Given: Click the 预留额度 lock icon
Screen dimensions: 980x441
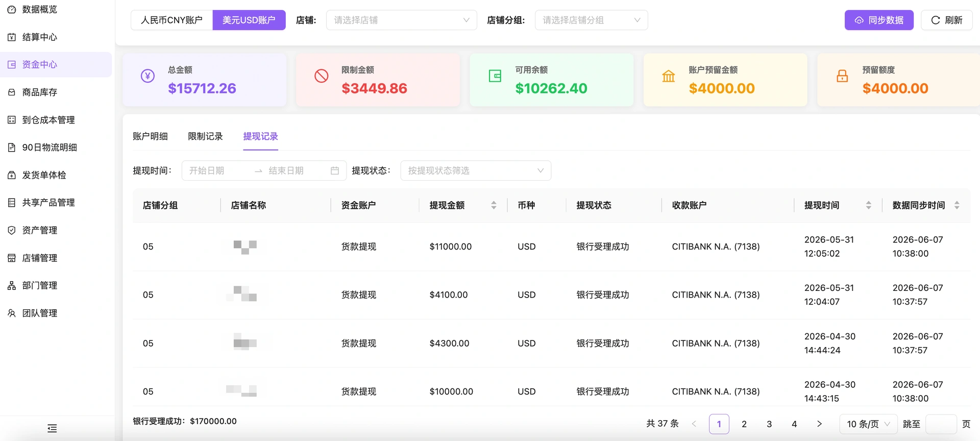Looking at the screenshot, I should click(x=842, y=77).
